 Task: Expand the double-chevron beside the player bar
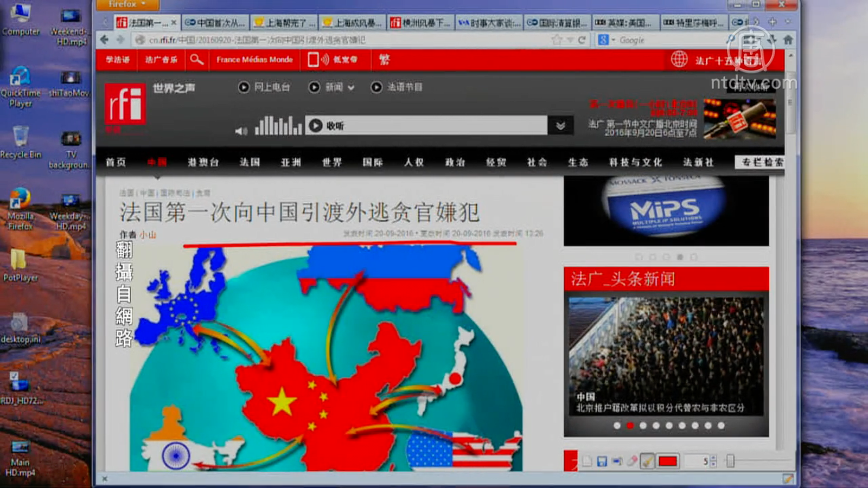tap(560, 126)
